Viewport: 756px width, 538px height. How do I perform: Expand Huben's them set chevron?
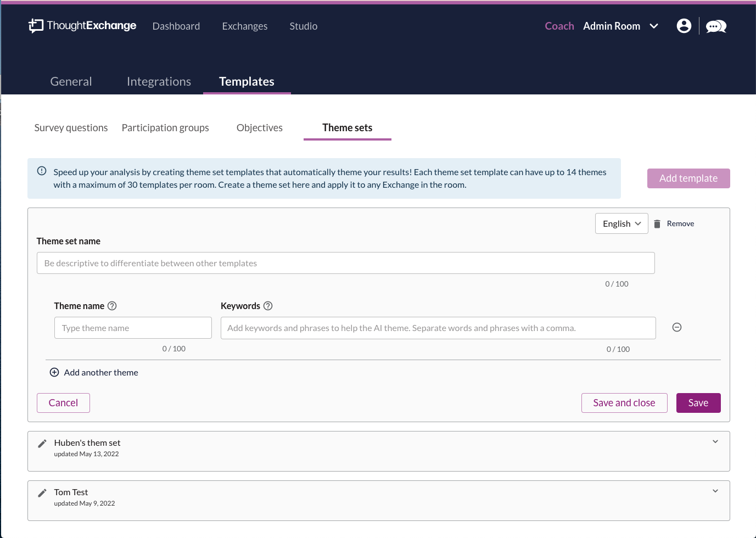point(715,441)
